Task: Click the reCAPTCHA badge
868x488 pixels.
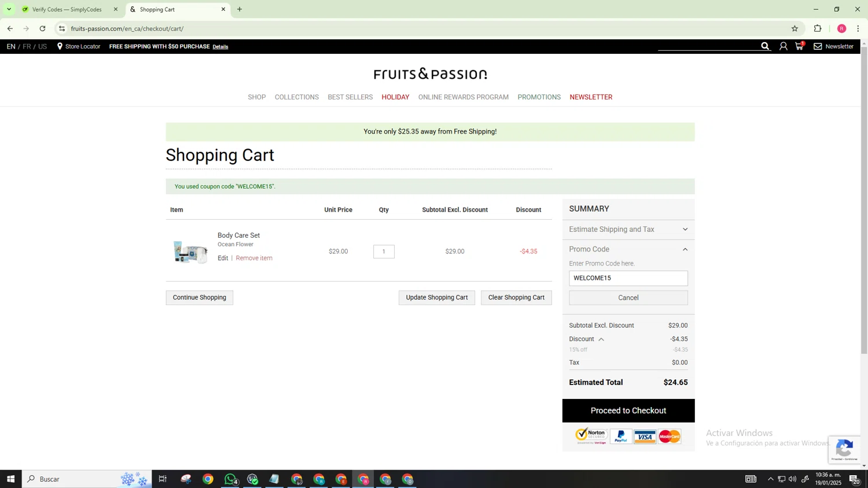Action: pos(844,450)
